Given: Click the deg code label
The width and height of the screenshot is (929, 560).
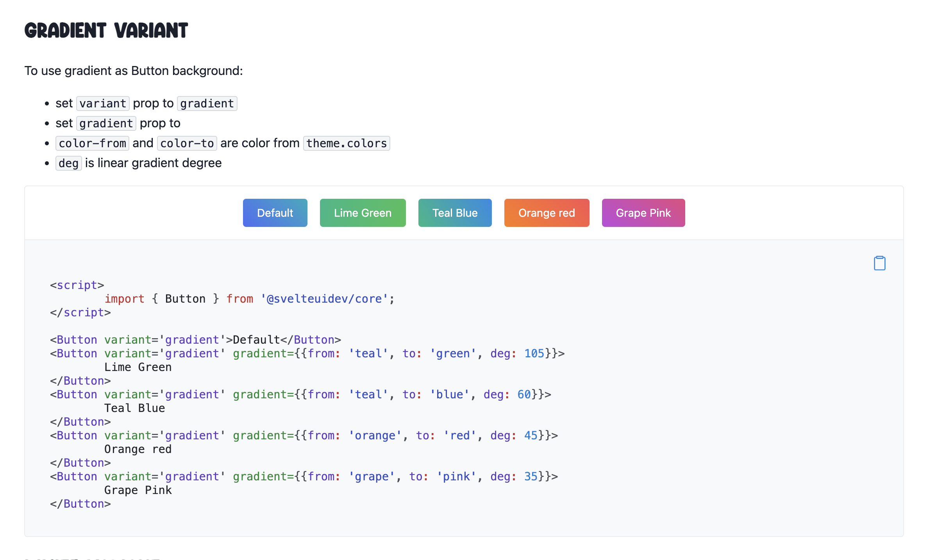Looking at the screenshot, I should (x=68, y=163).
